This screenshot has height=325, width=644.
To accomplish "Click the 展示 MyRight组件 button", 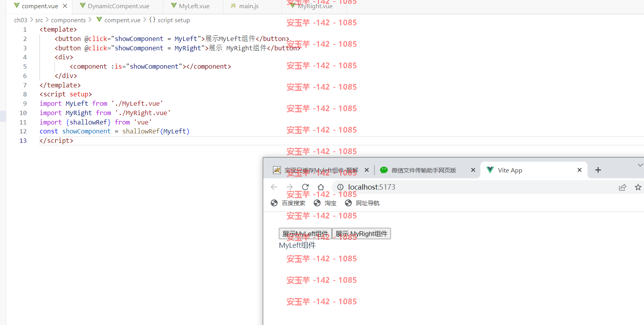I will coord(361,234).
